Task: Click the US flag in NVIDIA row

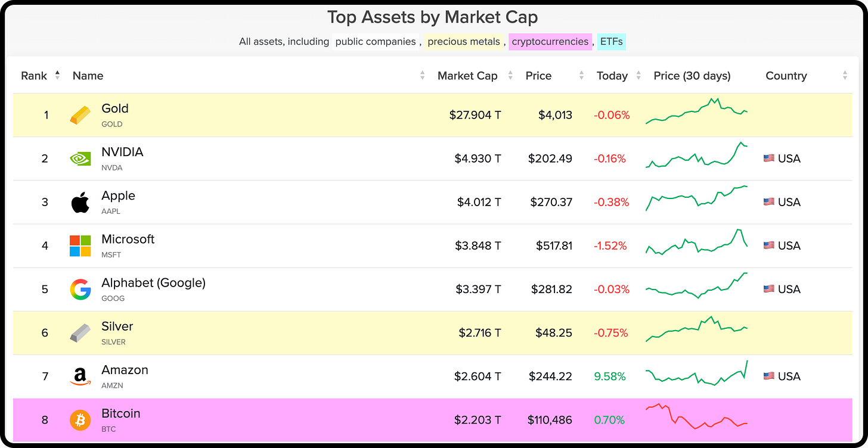Action: (x=769, y=158)
